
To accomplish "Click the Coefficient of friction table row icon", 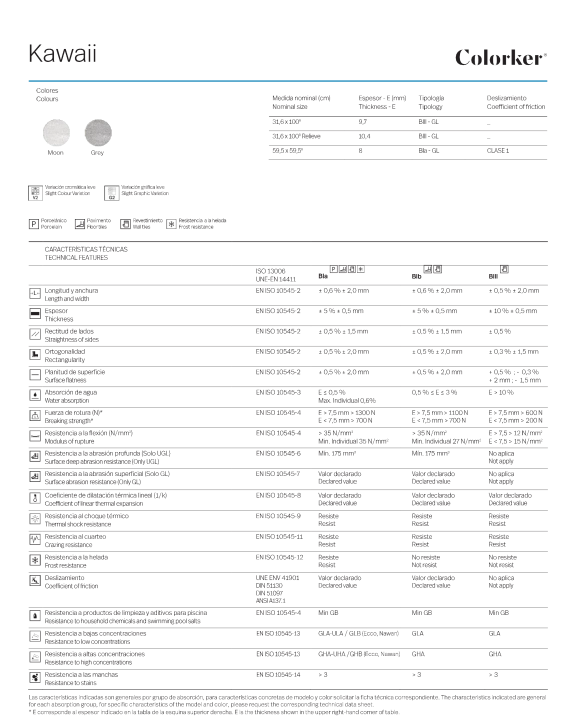I will coord(35,581).
